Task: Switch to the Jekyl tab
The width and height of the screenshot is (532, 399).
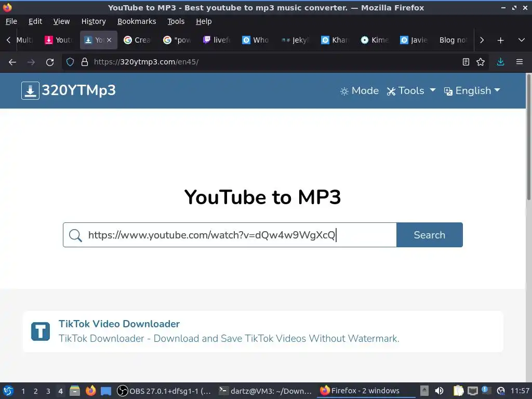Action: [x=295, y=40]
